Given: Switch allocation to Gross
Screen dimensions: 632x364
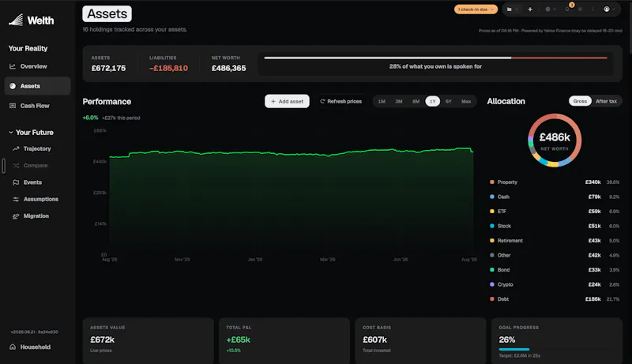Looking at the screenshot, I should point(580,101).
